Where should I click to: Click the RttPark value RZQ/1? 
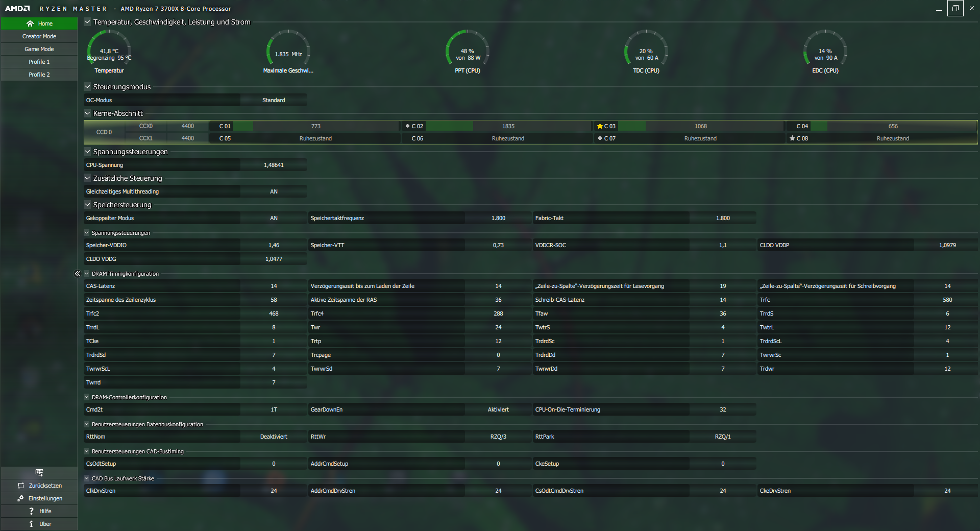tap(723, 437)
